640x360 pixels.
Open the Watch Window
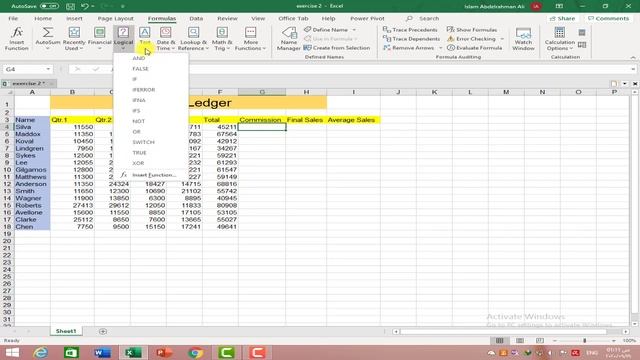click(523, 39)
